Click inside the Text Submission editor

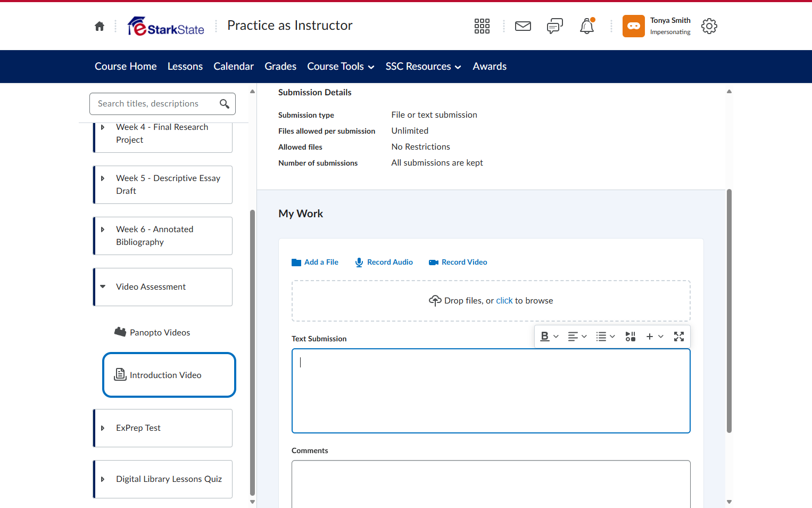pyautogui.click(x=491, y=391)
